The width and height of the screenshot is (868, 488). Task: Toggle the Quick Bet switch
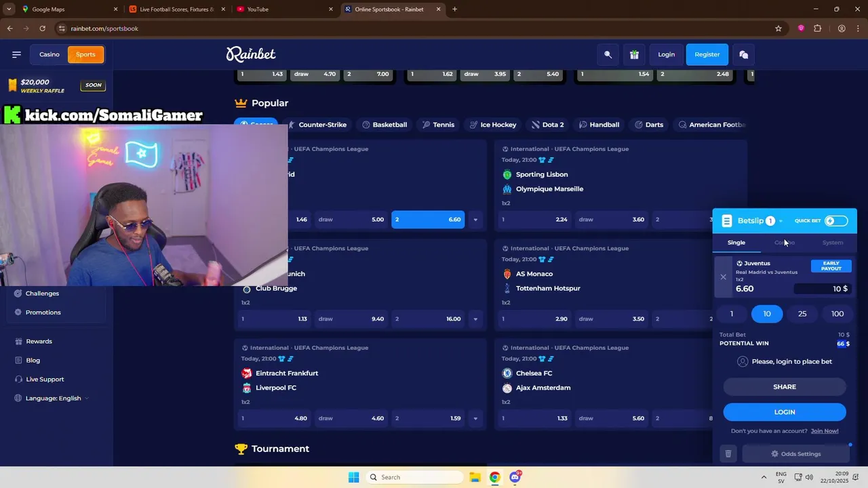(x=836, y=221)
